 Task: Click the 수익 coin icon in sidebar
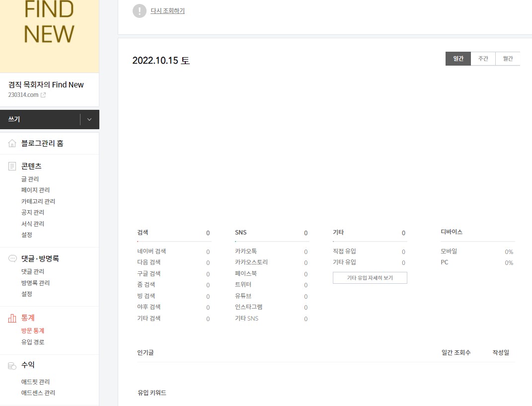pyautogui.click(x=11, y=365)
